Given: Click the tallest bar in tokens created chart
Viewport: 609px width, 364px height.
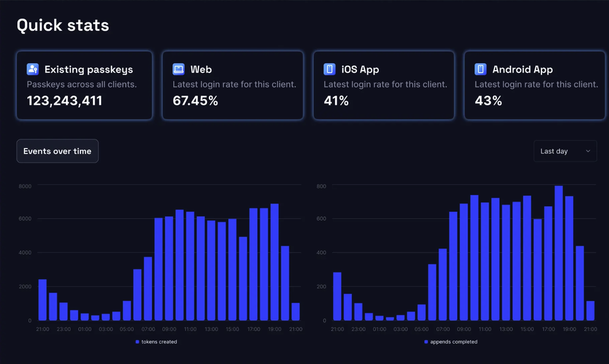Looking at the screenshot, I should (x=275, y=262).
